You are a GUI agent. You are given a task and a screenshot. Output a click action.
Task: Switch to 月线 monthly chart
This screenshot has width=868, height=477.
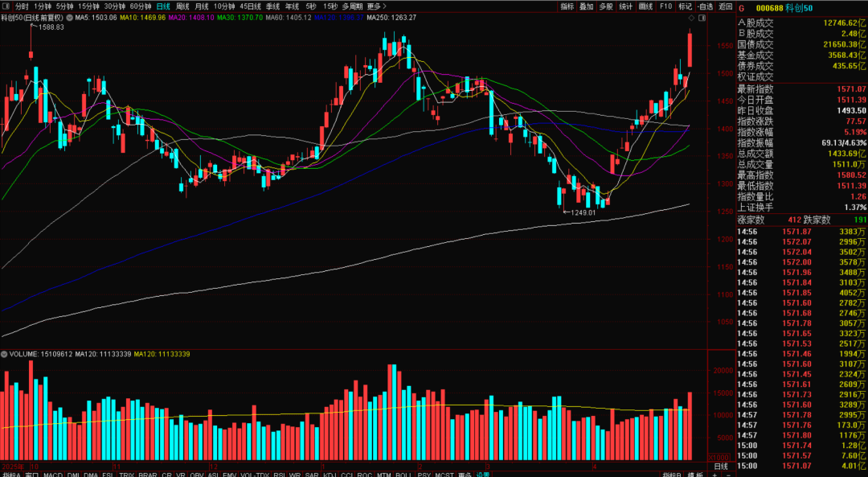coord(202,6)
